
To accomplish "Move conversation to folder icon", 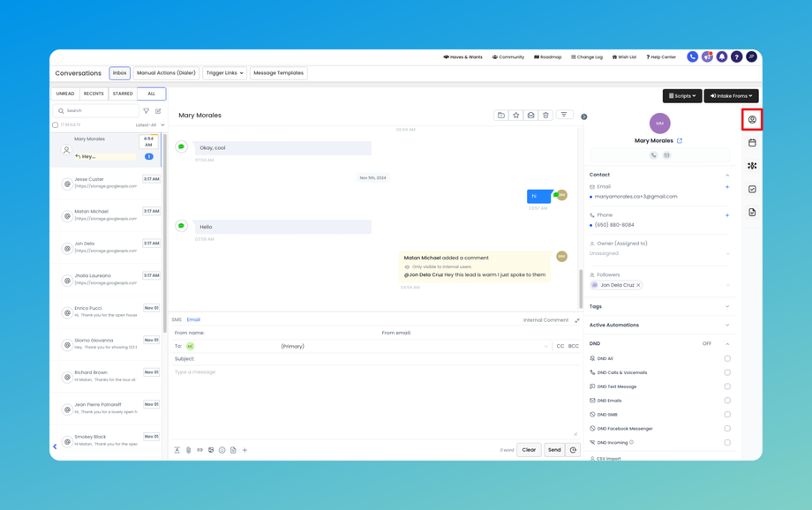I will (x=500, y=116).
